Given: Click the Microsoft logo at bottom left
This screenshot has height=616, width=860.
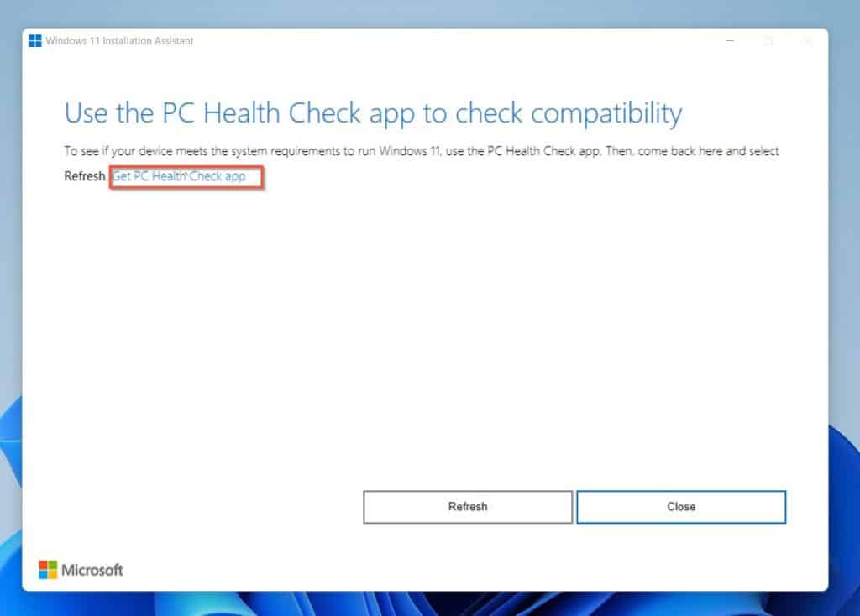Looking at the screenshot, I should point(81,570).
